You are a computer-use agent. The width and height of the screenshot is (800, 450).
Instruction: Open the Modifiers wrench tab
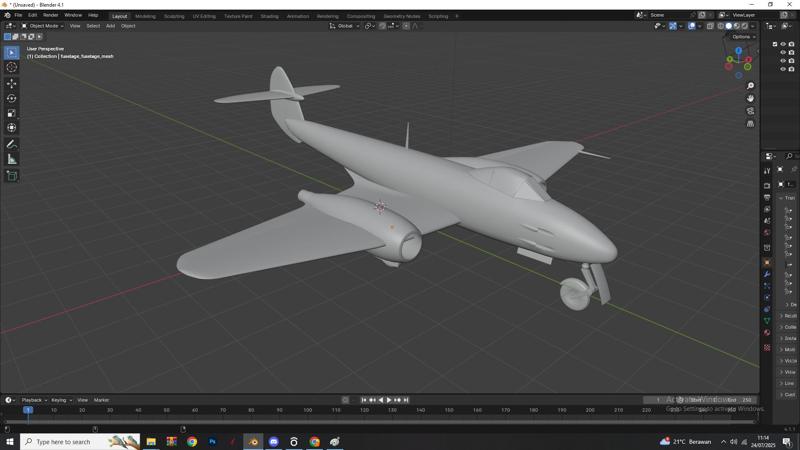pyautogui.click(x=767, y=274)
